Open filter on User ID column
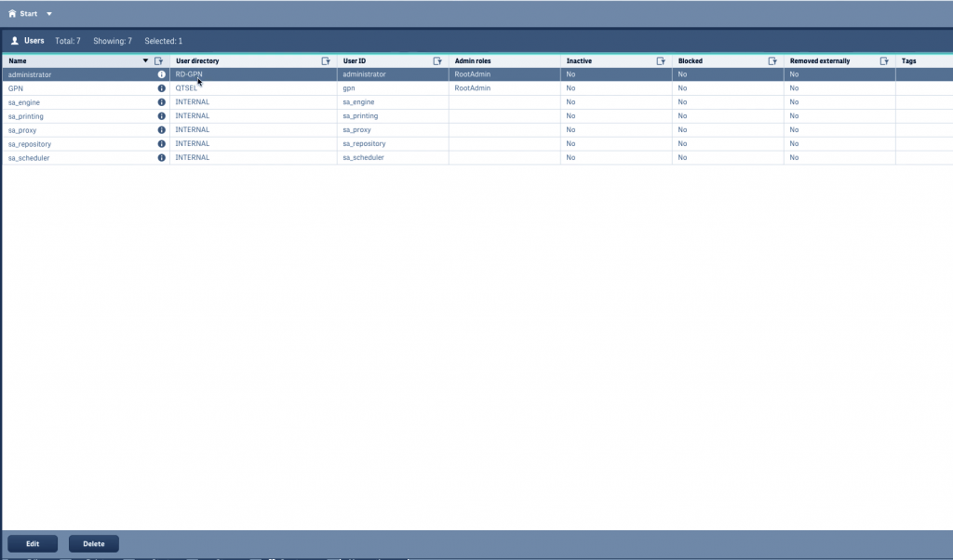 pos(437,60)
